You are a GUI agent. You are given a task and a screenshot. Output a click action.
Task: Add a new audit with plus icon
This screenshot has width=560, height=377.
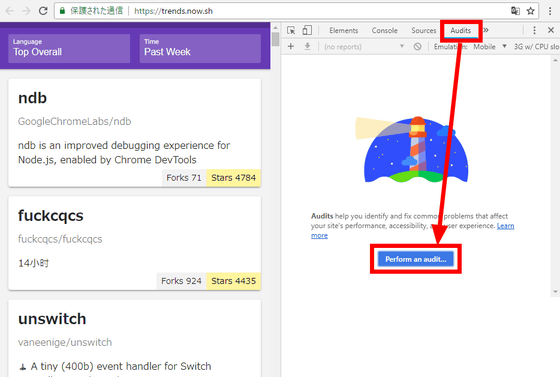[291, 46]
